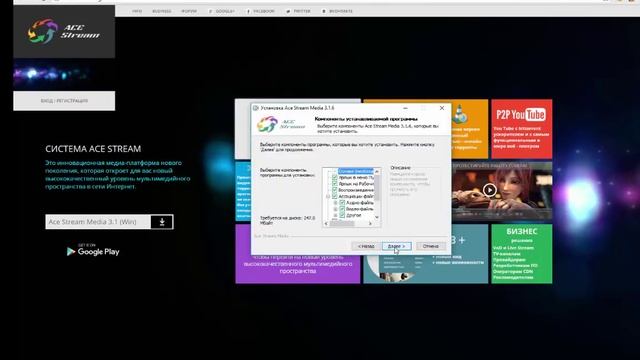The height and width of the screenshot is (360, 640).
Task: Play the video with the animated girl thumbnail
Action: [489, 190]
